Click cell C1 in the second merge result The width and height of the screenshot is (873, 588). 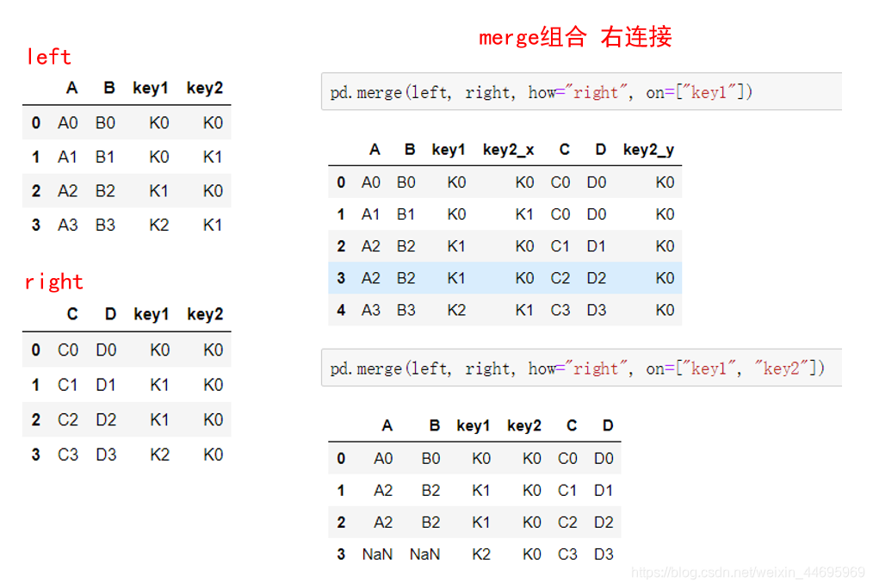[x=567, y=491]
